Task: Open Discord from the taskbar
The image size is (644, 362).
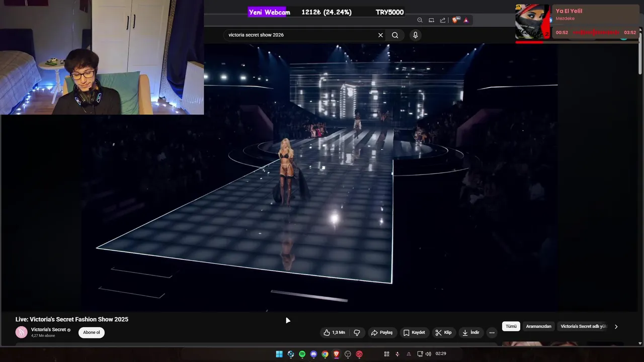Action: pyautogui.click(x=313, y=354)
